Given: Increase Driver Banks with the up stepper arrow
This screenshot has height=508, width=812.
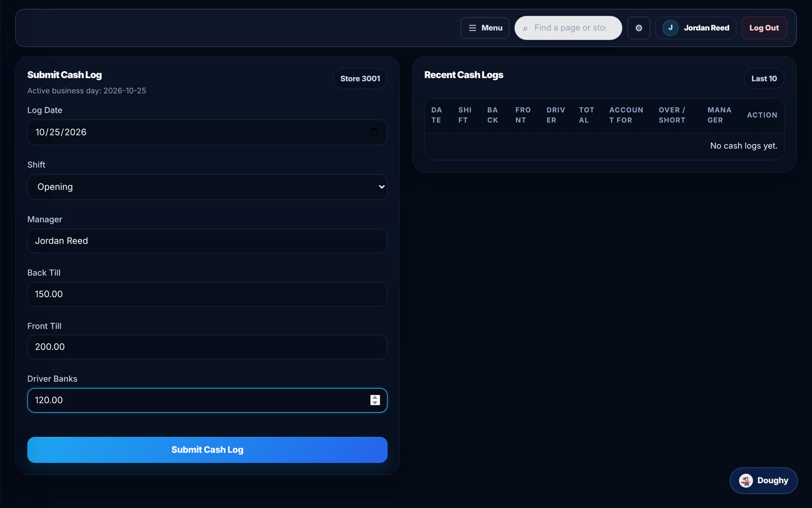Looking at the screenshot, I should pyautogui.click(x=375, y=398).
